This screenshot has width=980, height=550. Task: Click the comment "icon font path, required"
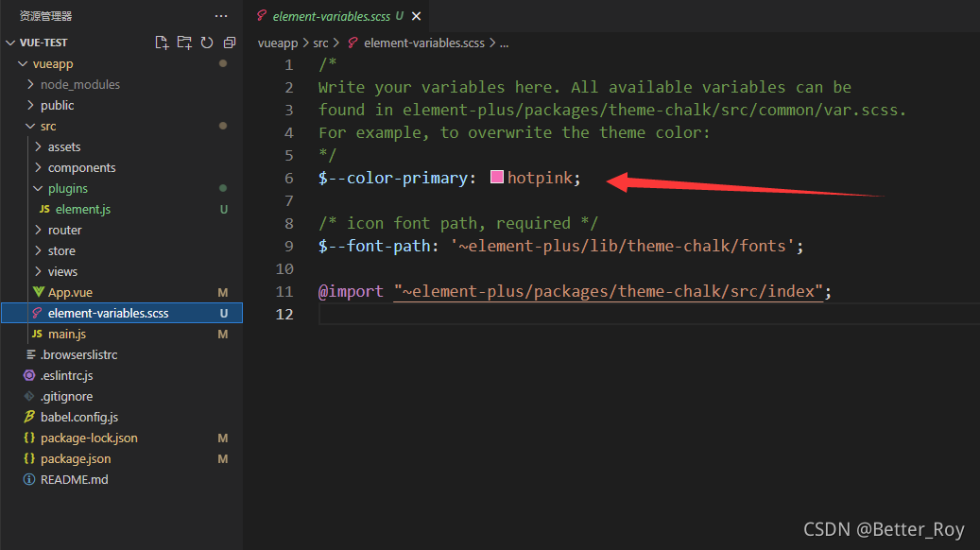458,223
